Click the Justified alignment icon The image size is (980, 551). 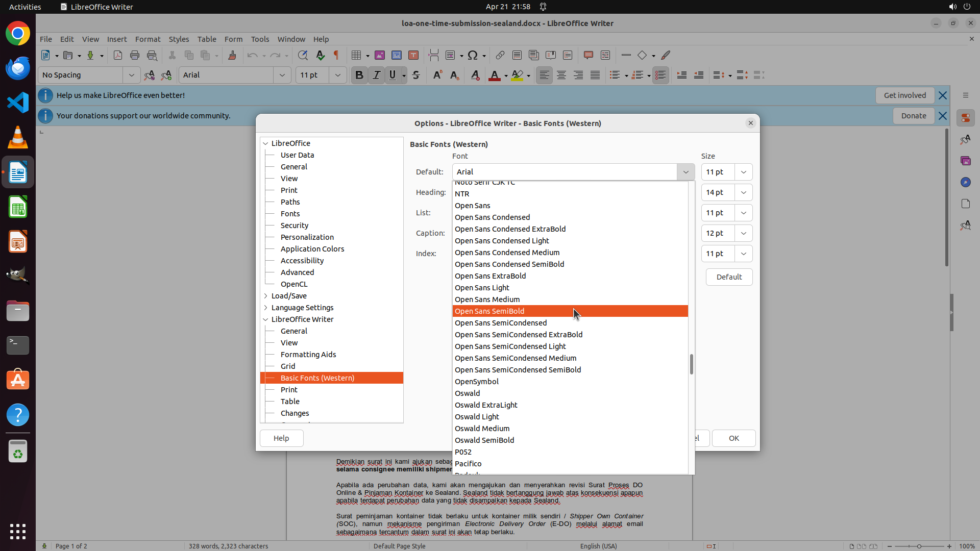click(595, 75)
